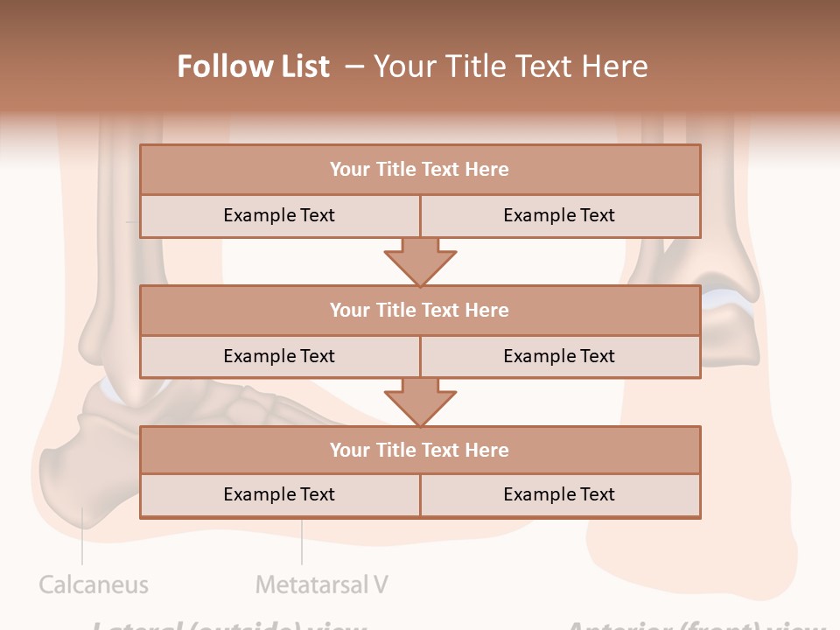Image resolution: width=840 pixels, height=630 pixels.
Task: Click left 'Example Text' cell in bottom block
Action: (x=279, y=494)
